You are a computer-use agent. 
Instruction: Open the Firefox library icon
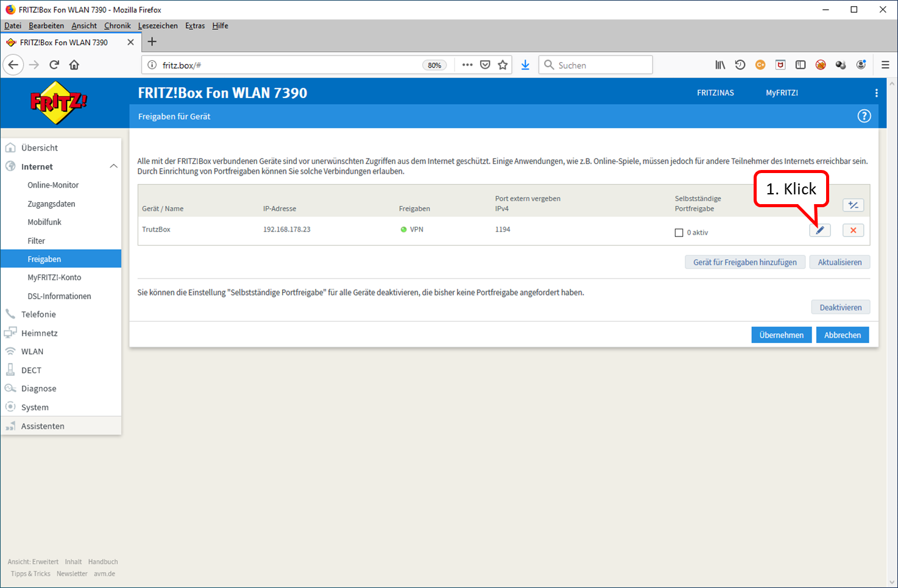pos(720,65)
